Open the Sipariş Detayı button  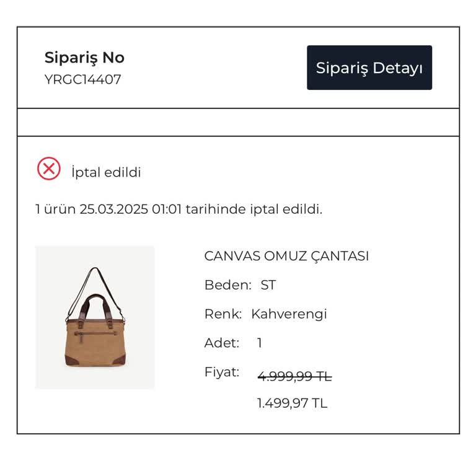pos(369,68)
